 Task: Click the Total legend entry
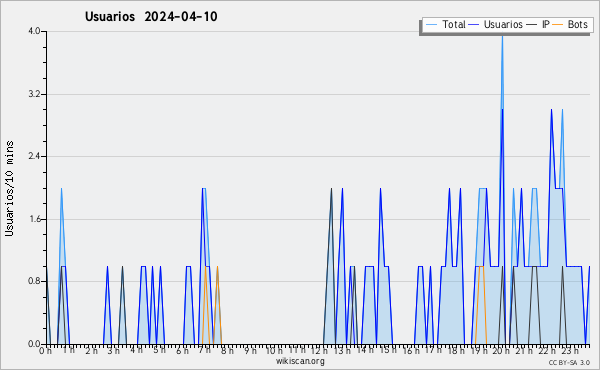[x=445, y=25]
